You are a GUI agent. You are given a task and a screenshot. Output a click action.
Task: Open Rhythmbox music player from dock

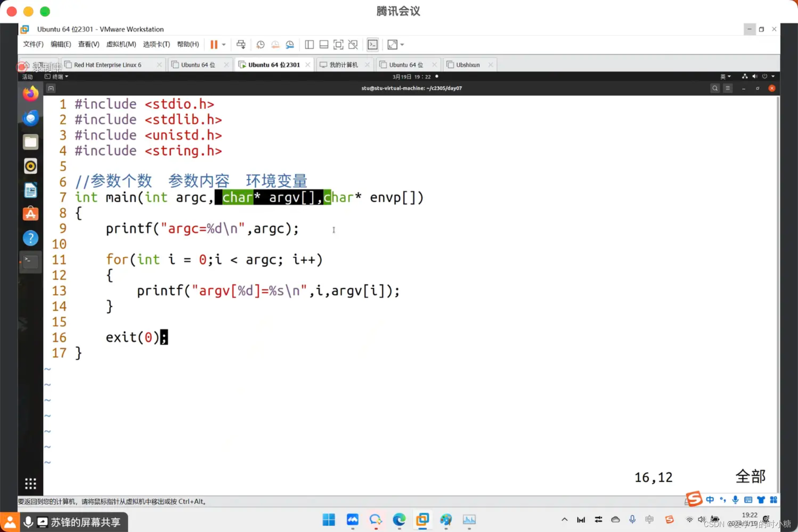point(30,166)
